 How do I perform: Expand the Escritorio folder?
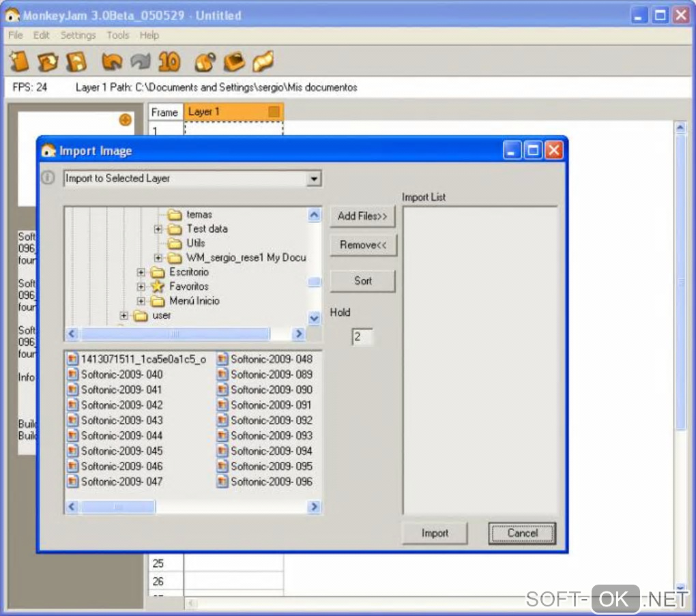coord(141,272)
